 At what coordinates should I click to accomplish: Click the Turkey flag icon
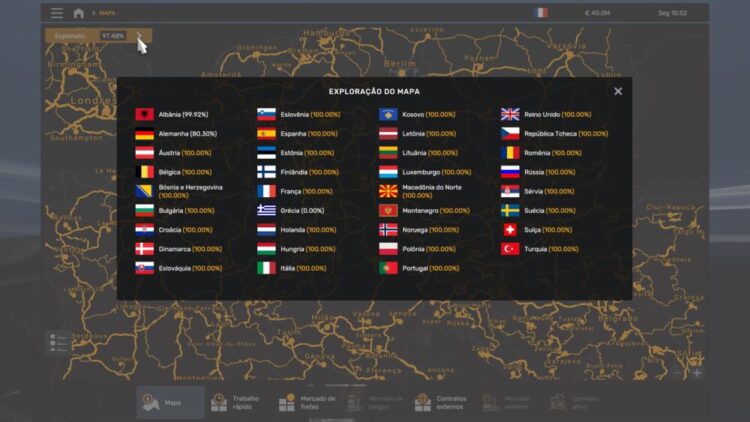pyautogui.click(x=510, y=249)
